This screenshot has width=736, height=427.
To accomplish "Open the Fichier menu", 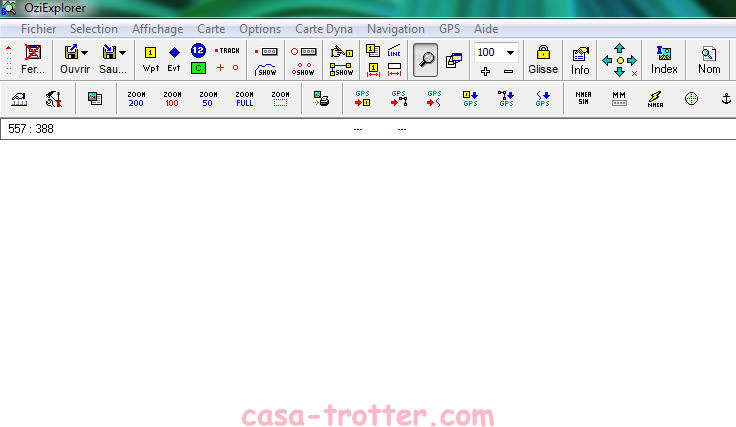I will pyautogui.click(x=38, y=29).
